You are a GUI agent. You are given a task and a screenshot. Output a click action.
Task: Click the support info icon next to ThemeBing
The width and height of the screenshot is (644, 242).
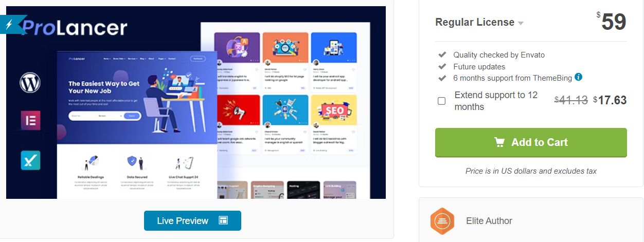pos(578,77)
